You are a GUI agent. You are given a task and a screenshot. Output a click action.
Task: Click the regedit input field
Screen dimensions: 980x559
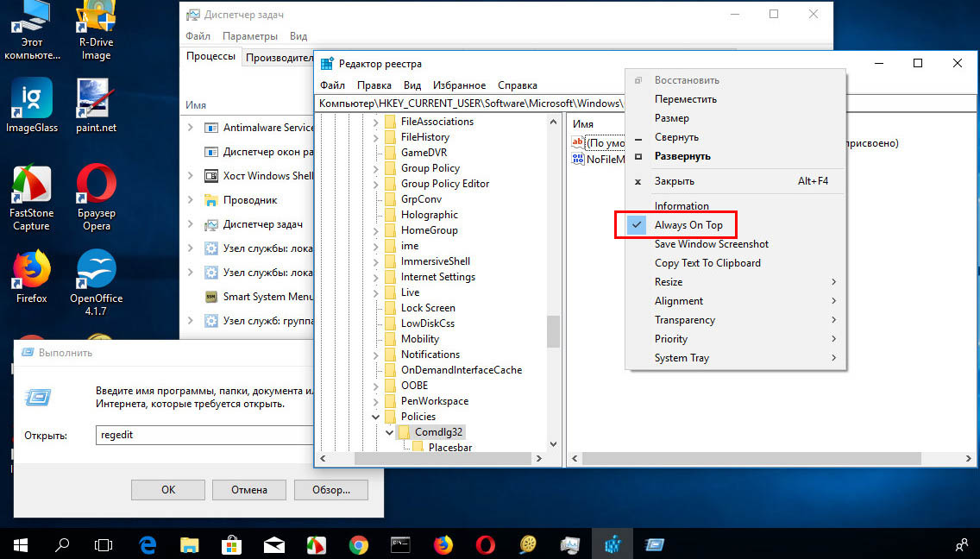point(204,435)
